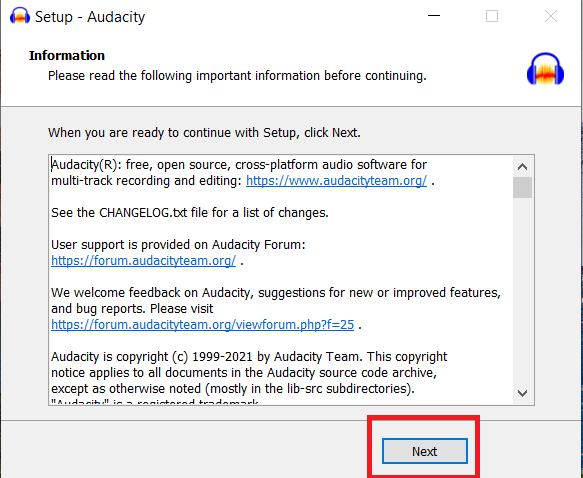
Task: Close the Audacity Setup window
Action: (x=551, y=16)
